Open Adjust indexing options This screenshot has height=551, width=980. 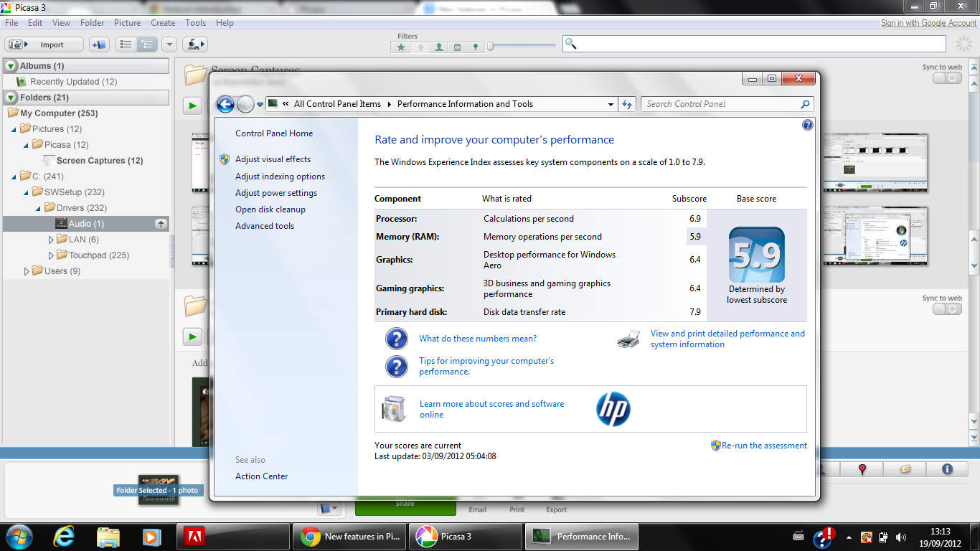pos(280,176)
